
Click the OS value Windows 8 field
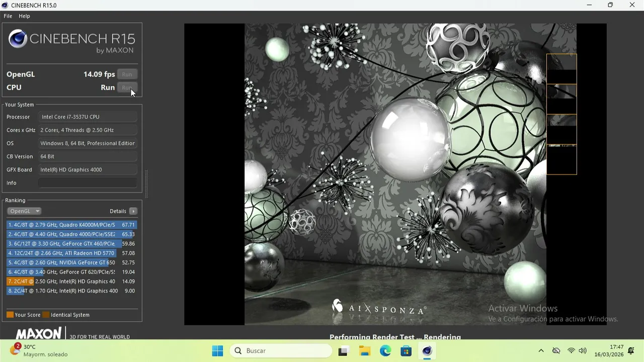88,143
